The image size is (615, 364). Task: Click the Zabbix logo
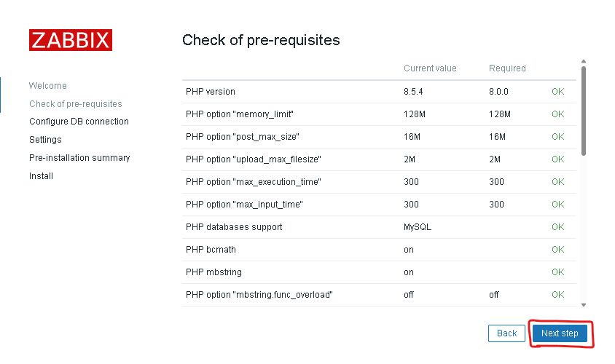71,40
